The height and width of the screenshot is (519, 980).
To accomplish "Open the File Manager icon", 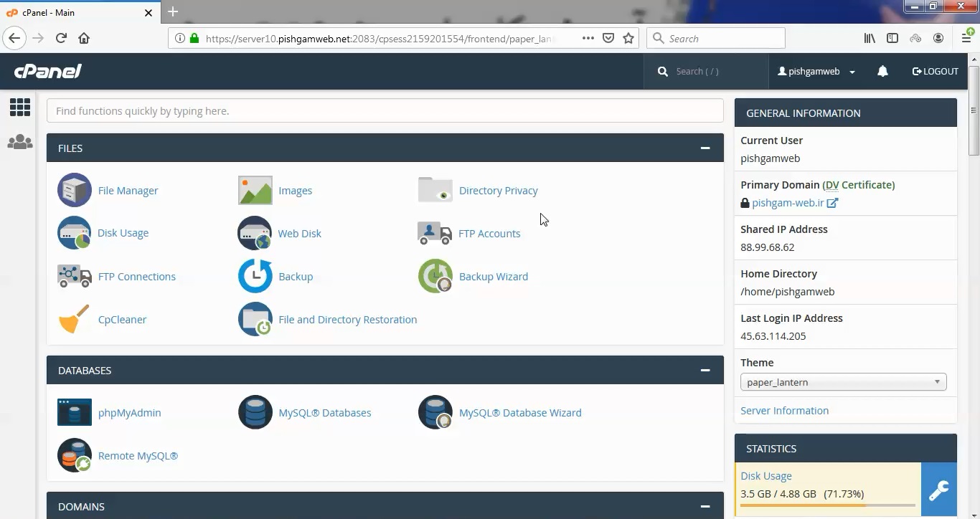I will (75, 190).
